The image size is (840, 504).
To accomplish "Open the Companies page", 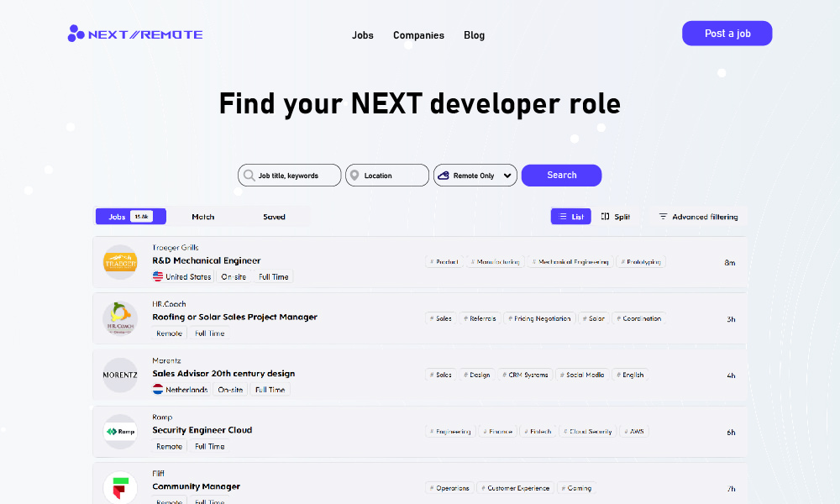I will pyautogui.click(x=418, y=35).
